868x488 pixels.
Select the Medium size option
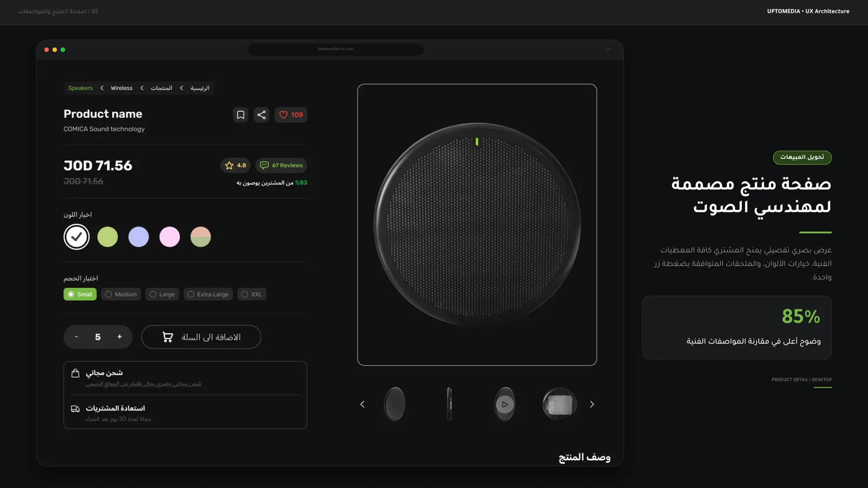pyautogui.click(x=121, y=294)
